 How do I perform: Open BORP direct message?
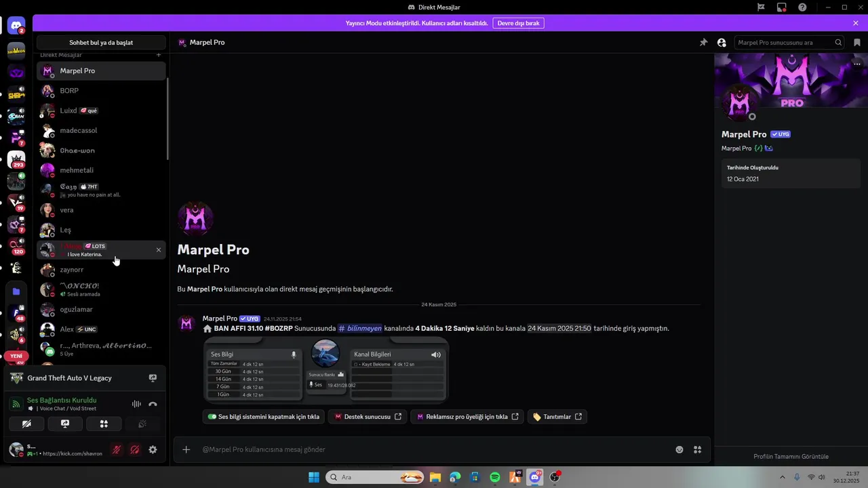[x=101, y=90]
